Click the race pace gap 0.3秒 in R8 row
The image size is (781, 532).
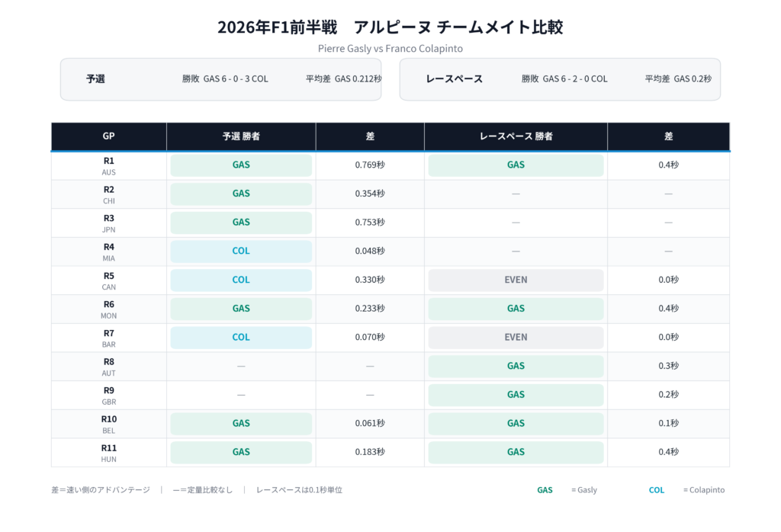668,367
